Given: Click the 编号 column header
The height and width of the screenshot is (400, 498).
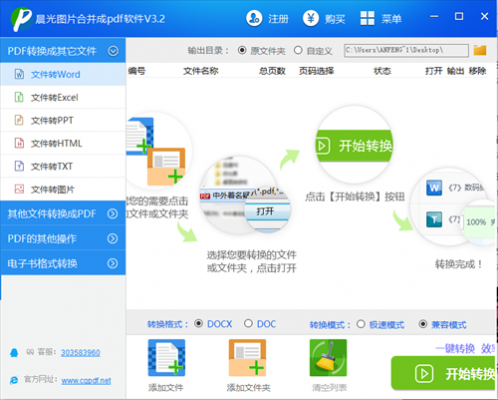Looking at the screenshot, I should [x=137, y=71].
